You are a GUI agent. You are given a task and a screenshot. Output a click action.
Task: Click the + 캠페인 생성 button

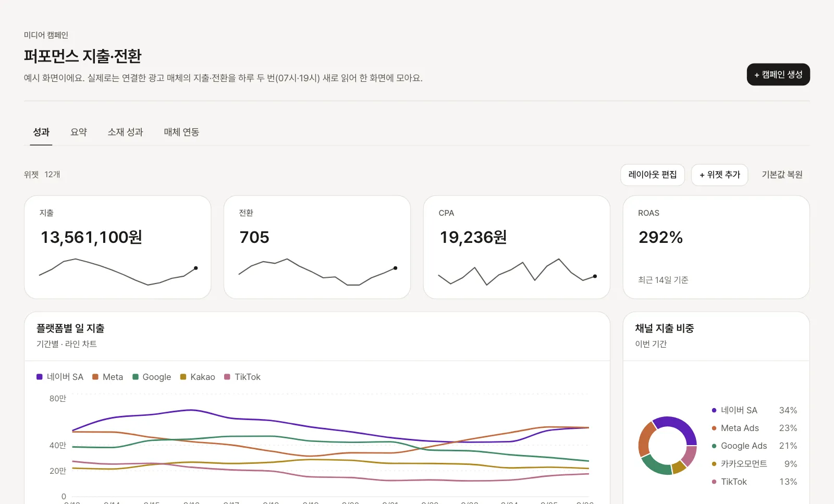(778, 75)
